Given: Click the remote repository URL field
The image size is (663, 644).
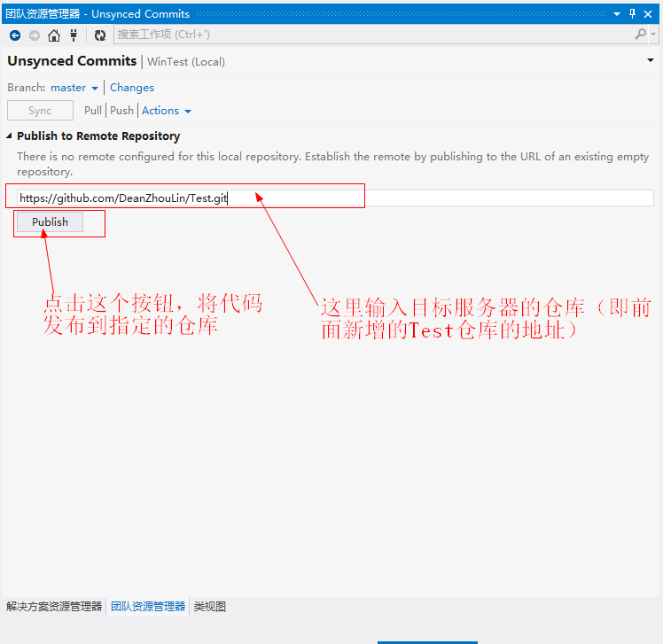Looking at the screenshot, I should pyautogui.click(x=335, y=198).
